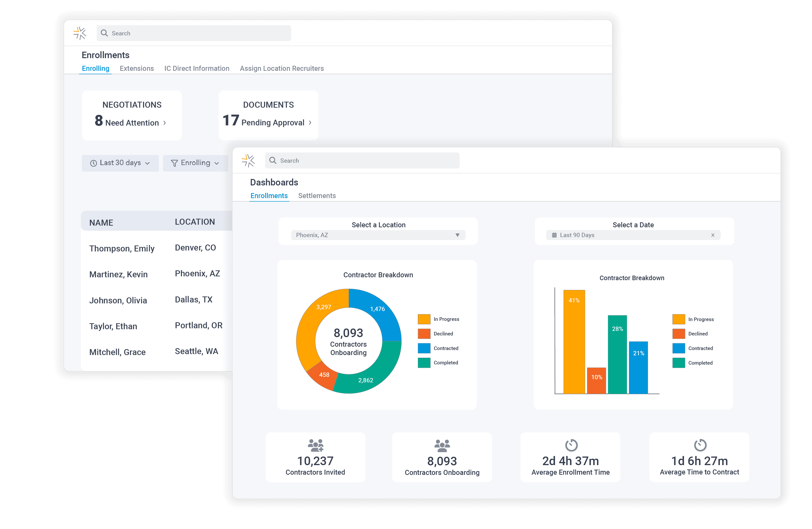Screen dimensions: 812x529
Task: Click the search magnifier icon on Dashboards screen
Action: click(x=273, y=160)
